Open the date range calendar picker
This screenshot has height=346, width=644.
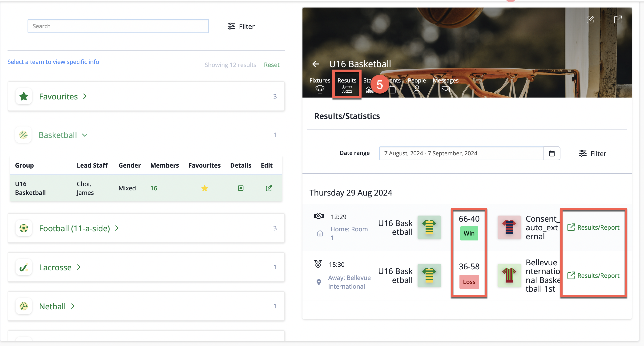(x=552, y=153)
